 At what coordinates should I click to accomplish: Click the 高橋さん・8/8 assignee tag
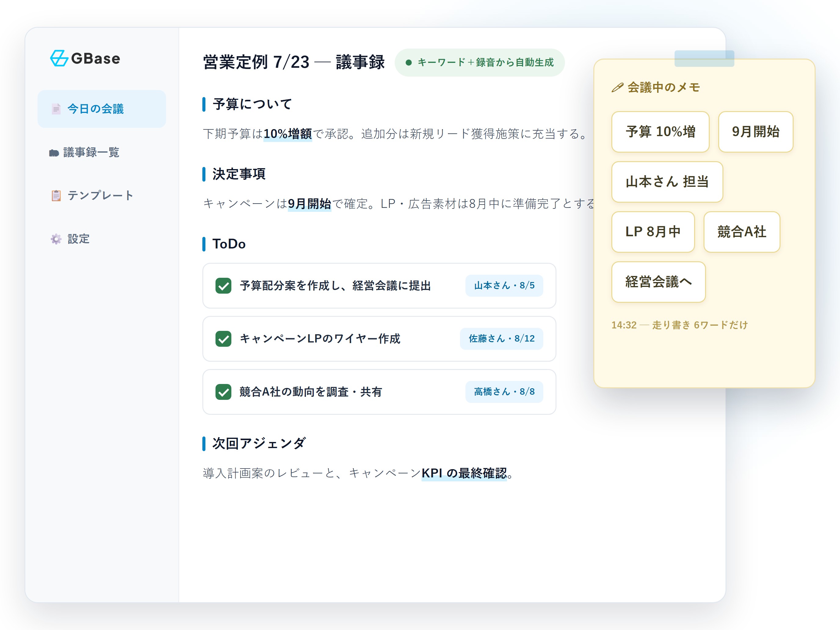pos(504,392)
